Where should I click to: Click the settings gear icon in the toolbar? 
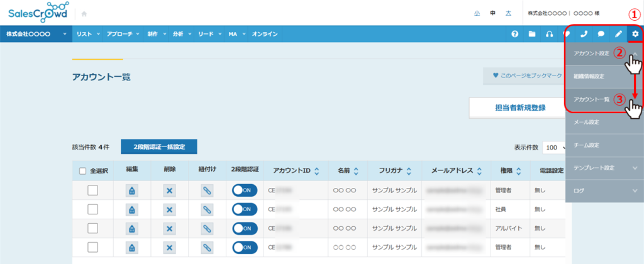point(635,34)
